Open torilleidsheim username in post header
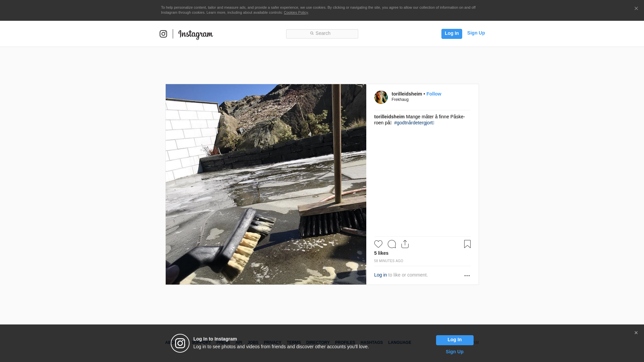 [x=407, y=94]
